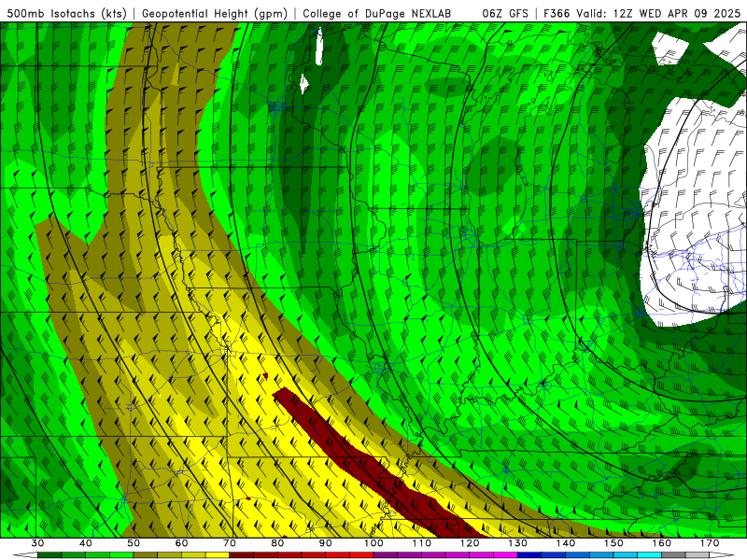This screenshot has width=747, height=560.
Task: Select the dark blue swatch right of 130
Action: coord(529,555)
